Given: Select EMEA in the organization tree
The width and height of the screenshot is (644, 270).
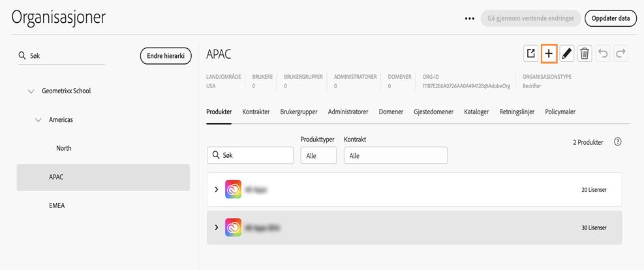Looking at the screenshot, I should [x=57, y=205].
